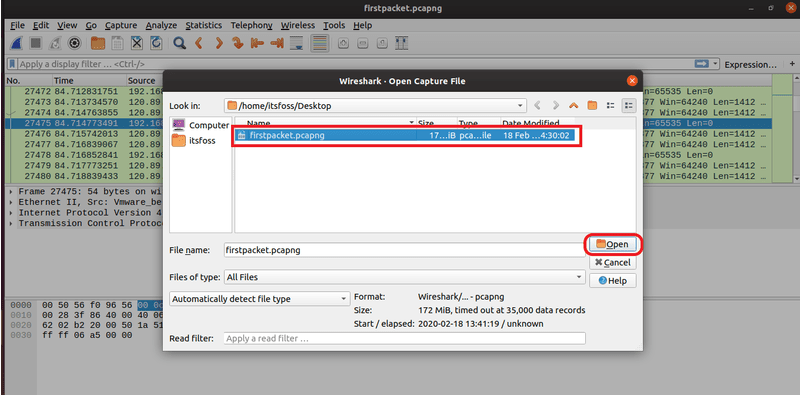Toggle auto-scroll during live capture
This screenshot has height=395, width=800.
point(296,43)
